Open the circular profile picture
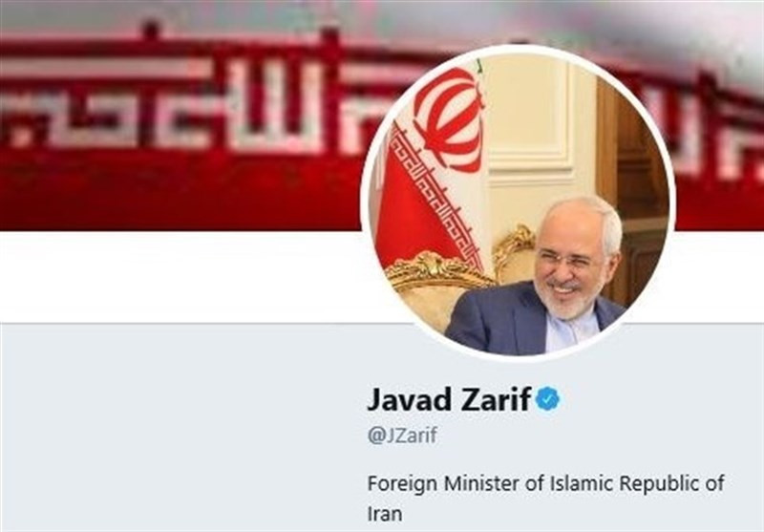Image resolution: width=764 pixels, height=532 pixels. (518, 203)
